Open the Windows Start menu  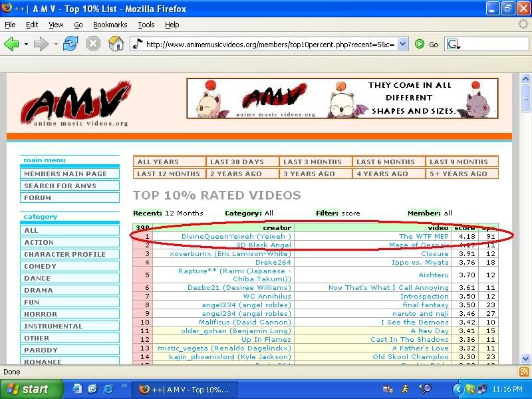[27, 389]
